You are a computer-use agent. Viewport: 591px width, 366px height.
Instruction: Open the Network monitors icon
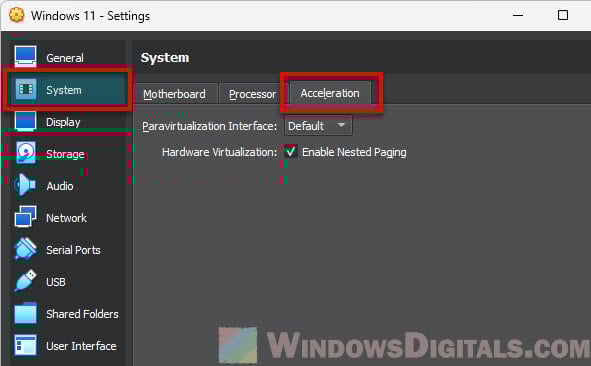[26, 217]
